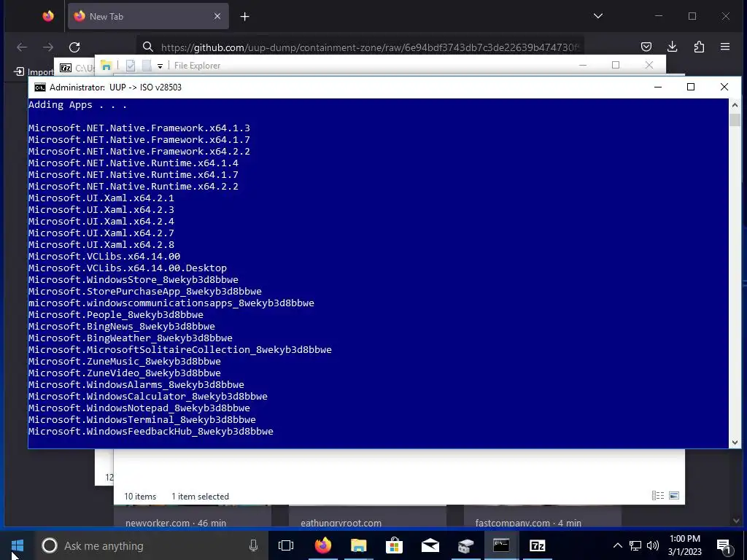
Task: Click Microsoft.VCLibs.x64.14.00.Desktop line
Action: click(128, 268)
